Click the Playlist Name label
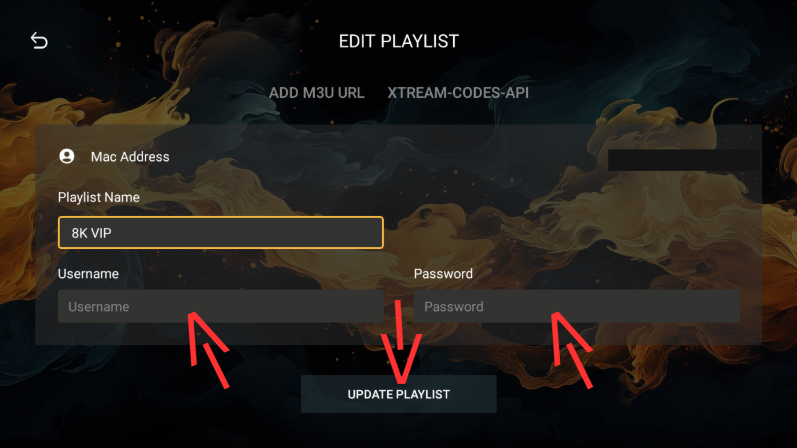The width and height of the screenshot is (797, 448). coord(99,197)
